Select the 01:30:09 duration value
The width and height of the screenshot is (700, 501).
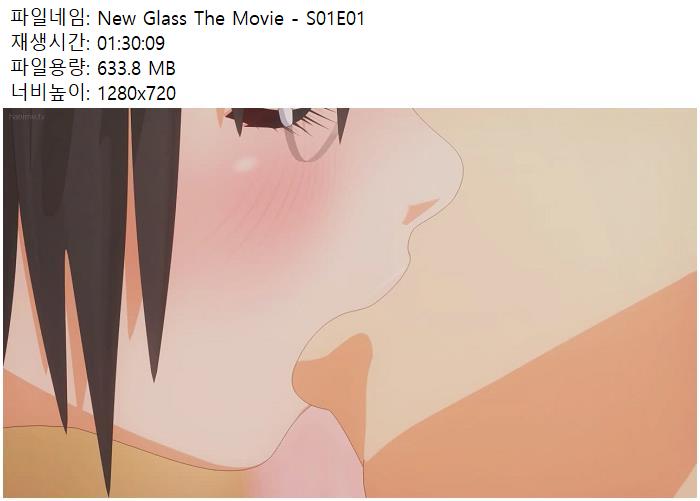click(x=131, y=43)
